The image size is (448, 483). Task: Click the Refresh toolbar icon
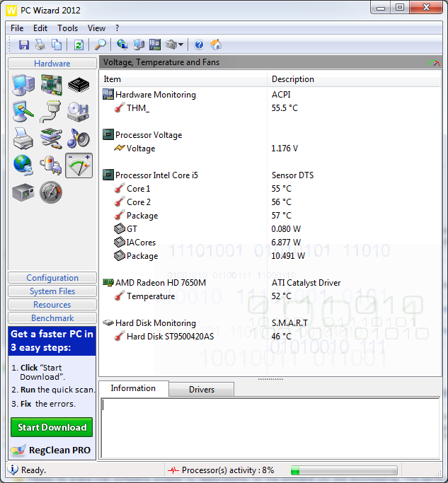click(79, 45)
